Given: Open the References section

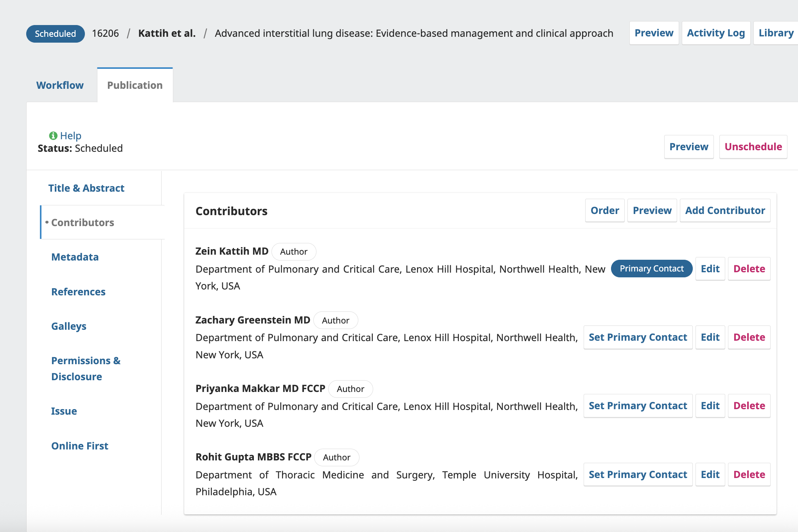Looking at the screenshot, I should coord(78,292).
